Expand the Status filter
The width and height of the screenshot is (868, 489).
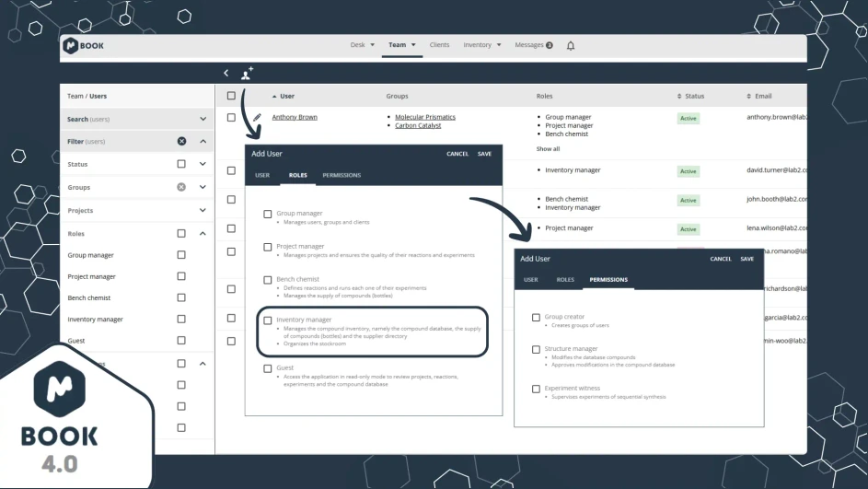coord(203,164)
